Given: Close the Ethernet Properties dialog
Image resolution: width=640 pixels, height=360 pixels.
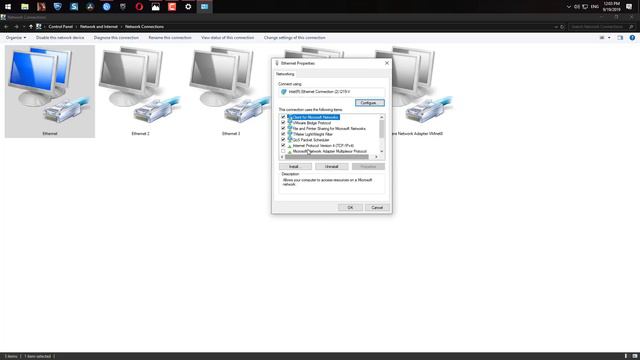Looking at the screenshot, I should coord(387,63).
